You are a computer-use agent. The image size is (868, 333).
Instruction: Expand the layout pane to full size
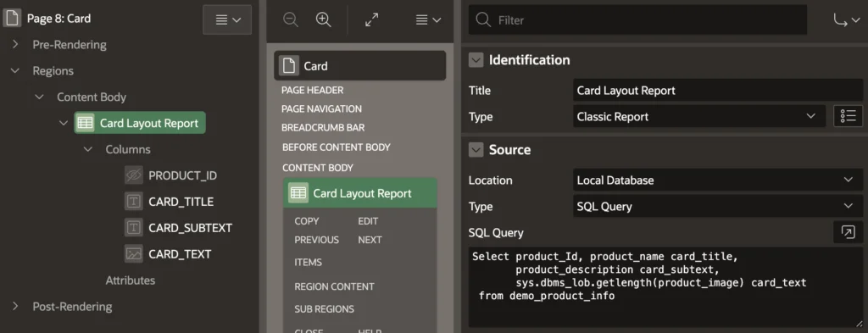click(372, 19)
